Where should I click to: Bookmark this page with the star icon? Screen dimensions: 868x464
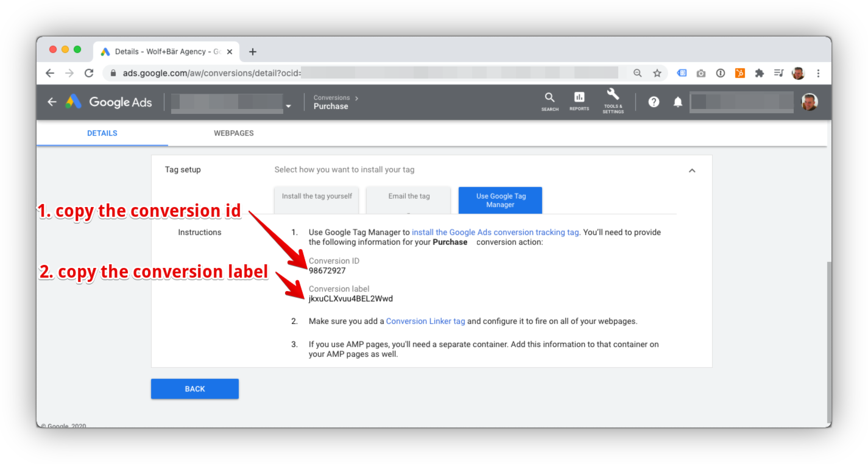[x=657, y=73]
